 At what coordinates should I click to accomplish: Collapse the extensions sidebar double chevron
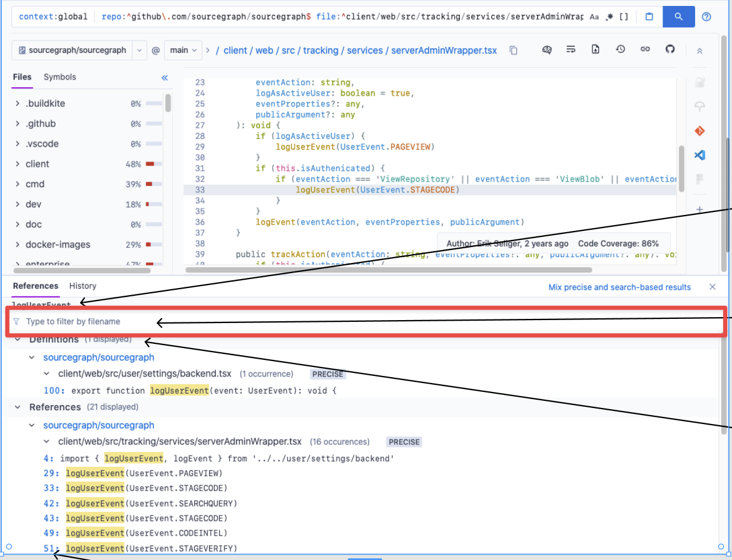pyautogui.click(x=700, y=52)
